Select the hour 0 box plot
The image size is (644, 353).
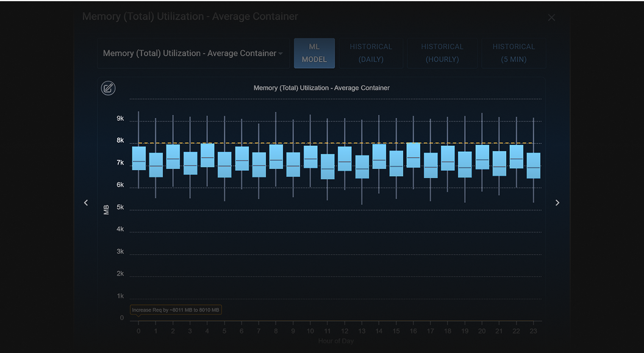(139, 159)
